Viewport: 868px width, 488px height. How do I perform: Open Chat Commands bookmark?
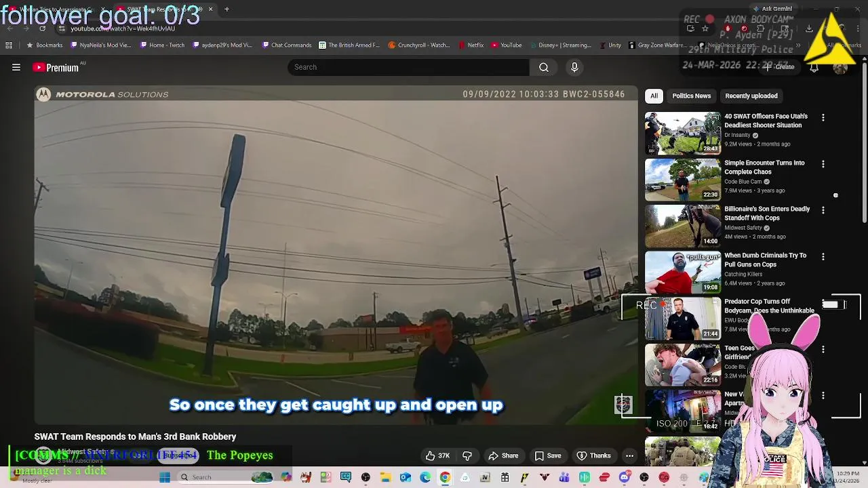tap(286, 45)
